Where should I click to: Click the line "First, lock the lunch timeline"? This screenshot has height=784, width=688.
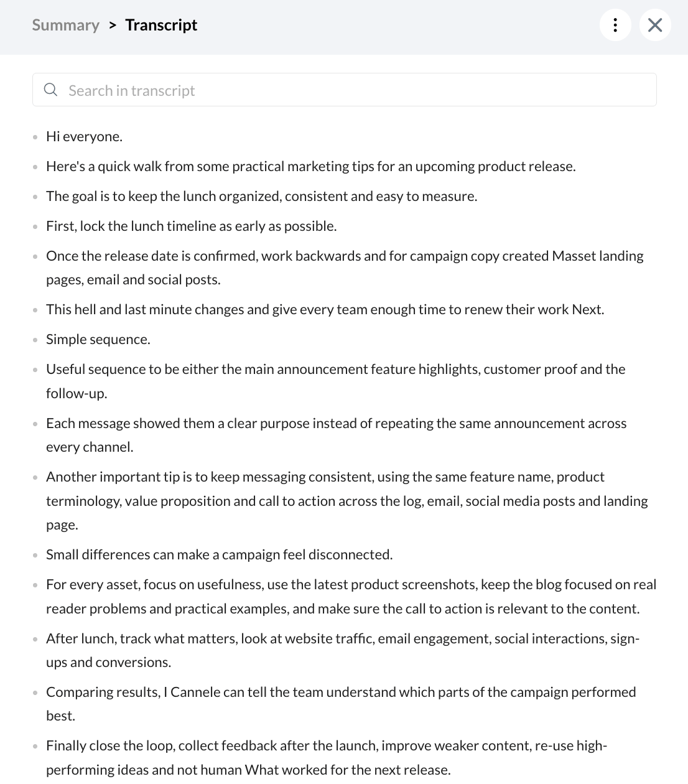coord(191,226)
